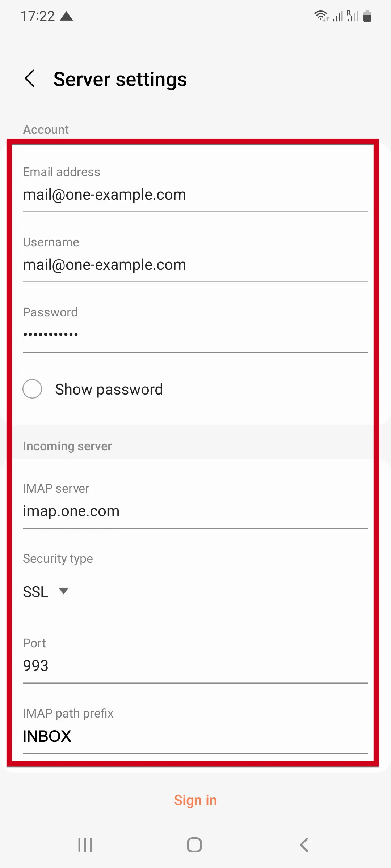
Task: Select the Port field showing 993
Action: [x=195, y=665]
